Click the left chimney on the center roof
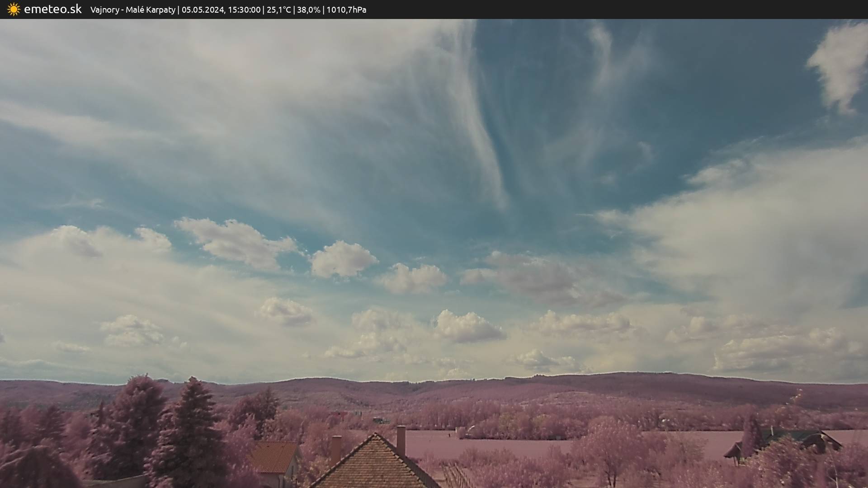This screenshot has width=868, height=488. coord(336,448)
